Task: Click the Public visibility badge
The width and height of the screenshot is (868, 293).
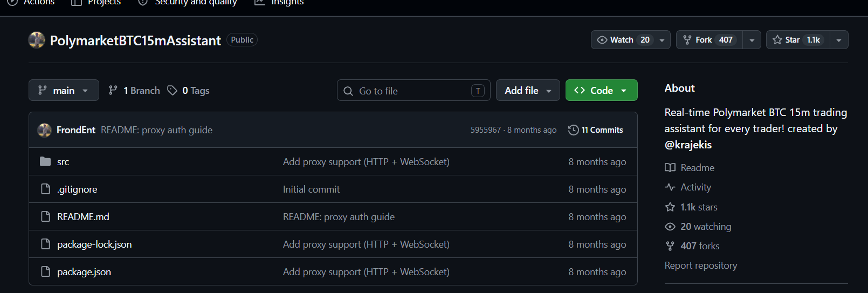Action: [242, 40]
